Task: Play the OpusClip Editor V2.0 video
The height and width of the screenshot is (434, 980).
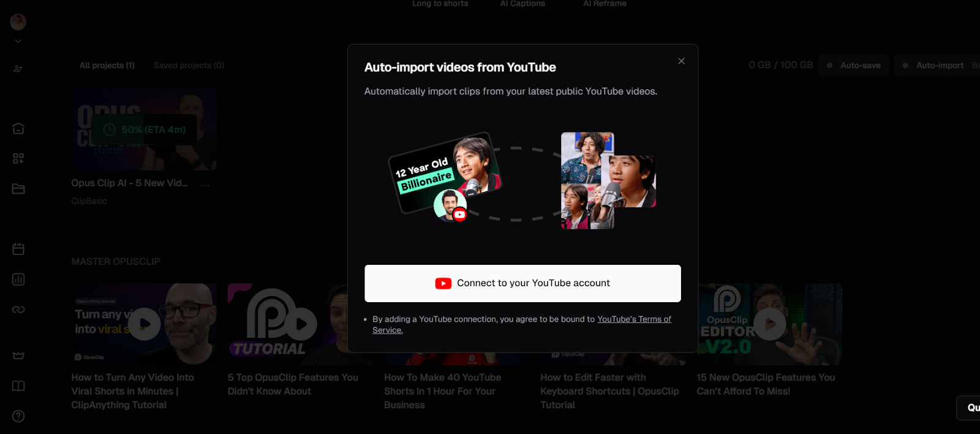Action: point(770,324)
